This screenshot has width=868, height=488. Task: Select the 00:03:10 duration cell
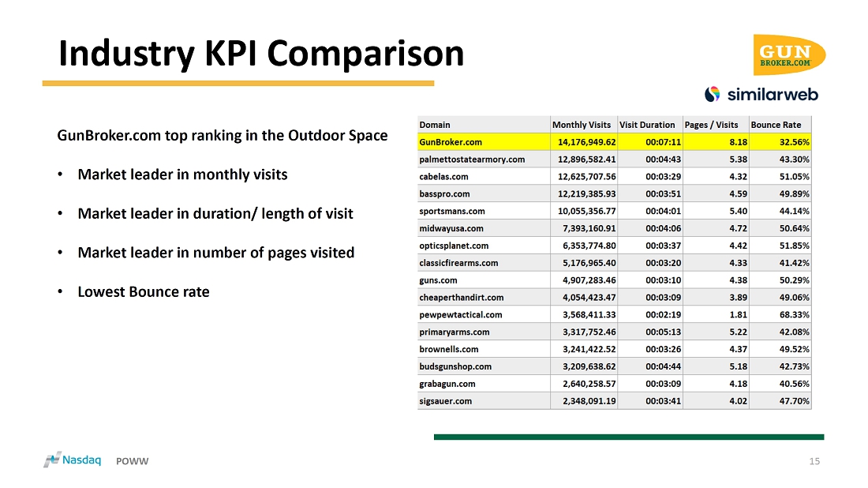tap(650, 280)
